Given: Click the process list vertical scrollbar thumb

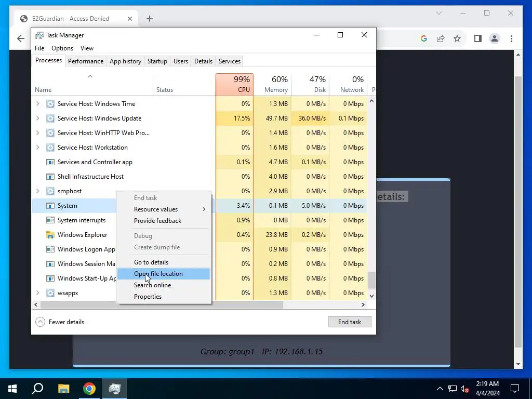Looking at the screenshot, I should [372, 280].
